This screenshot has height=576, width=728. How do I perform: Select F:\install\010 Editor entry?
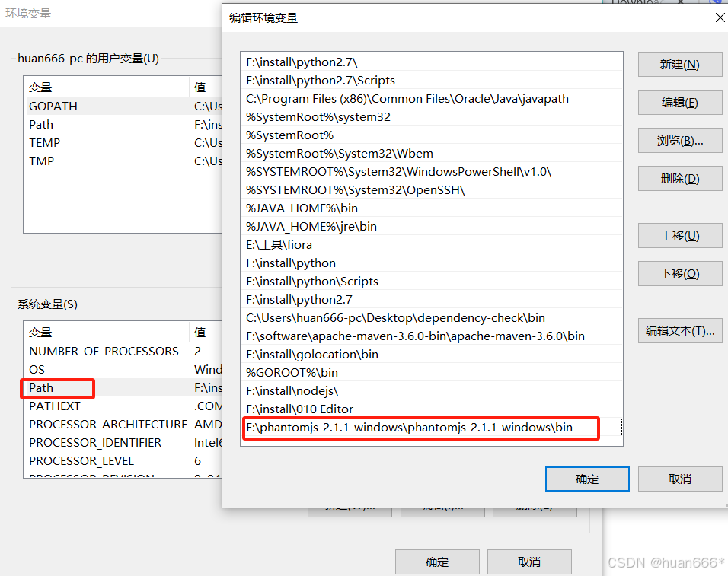coord(432,409)
